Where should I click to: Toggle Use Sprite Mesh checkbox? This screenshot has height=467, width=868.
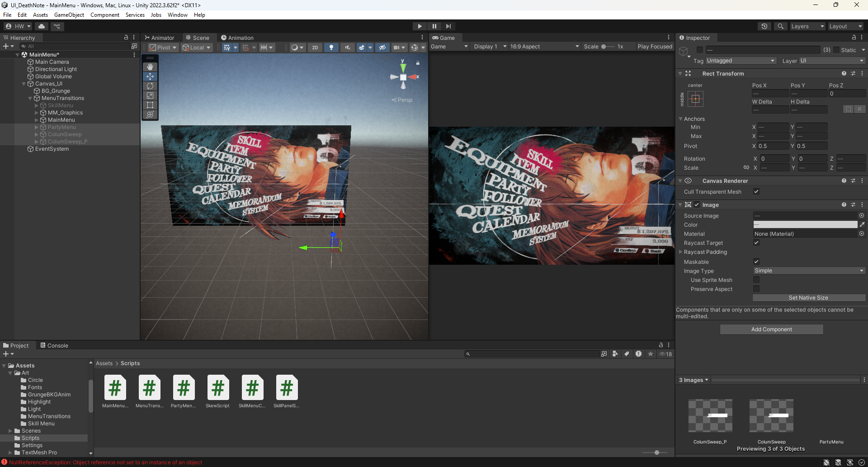click(x=756, y=280)
